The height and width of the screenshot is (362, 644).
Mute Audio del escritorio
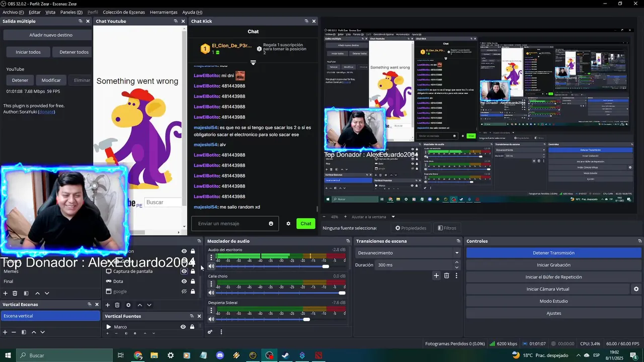pyautogui.click(x=211, y=266)
